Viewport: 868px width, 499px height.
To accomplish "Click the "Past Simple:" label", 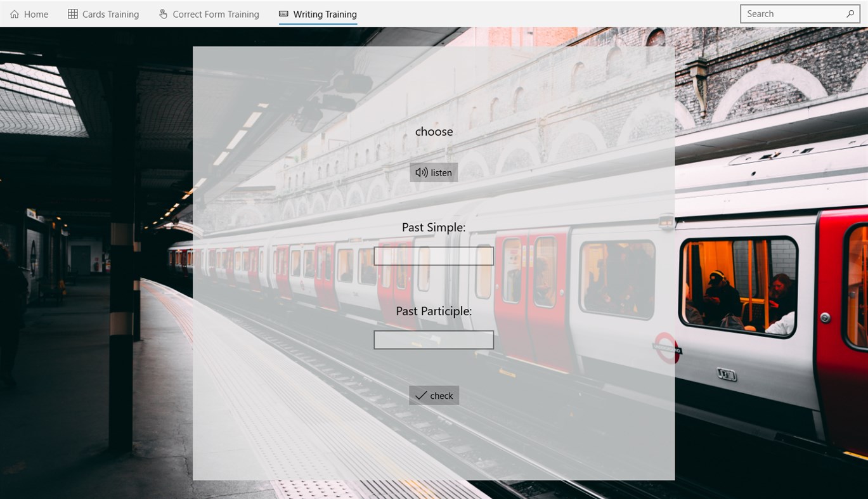I will tap(434, 227).
